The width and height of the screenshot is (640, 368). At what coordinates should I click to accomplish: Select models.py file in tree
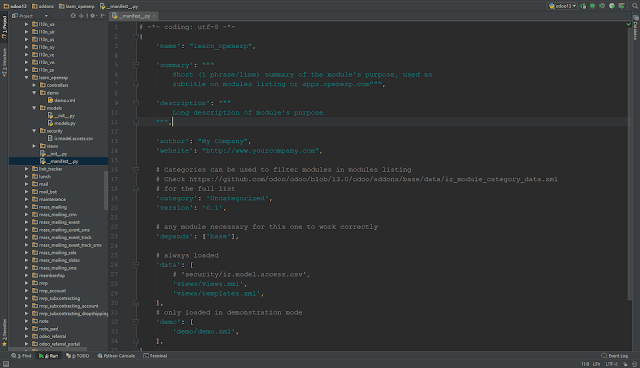point(62,123)
